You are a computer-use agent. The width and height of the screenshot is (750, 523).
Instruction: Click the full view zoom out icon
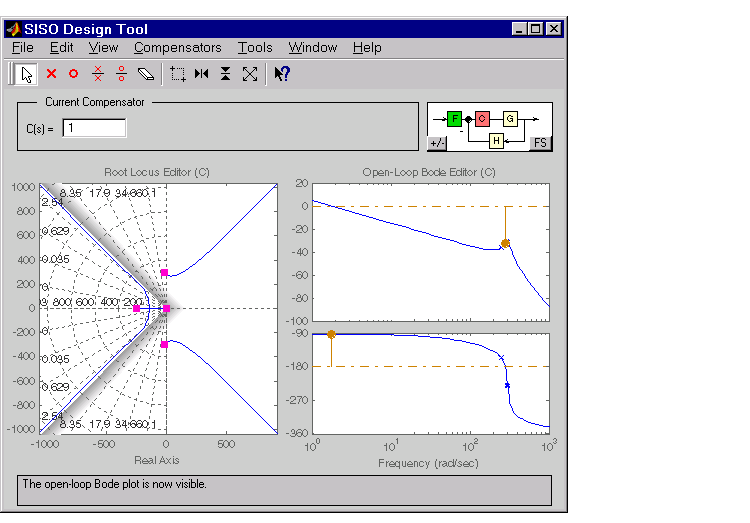tap(250, 73)
